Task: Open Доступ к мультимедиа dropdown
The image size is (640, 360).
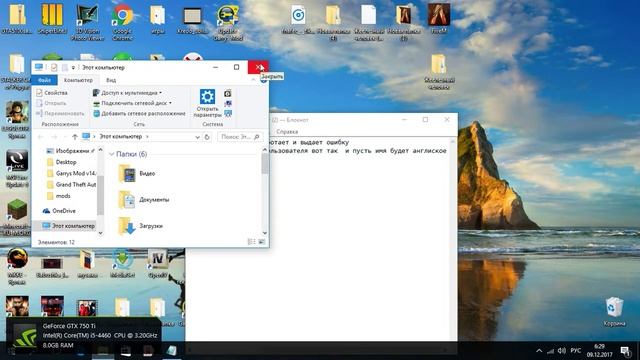Action: click(x=128, y=93)
